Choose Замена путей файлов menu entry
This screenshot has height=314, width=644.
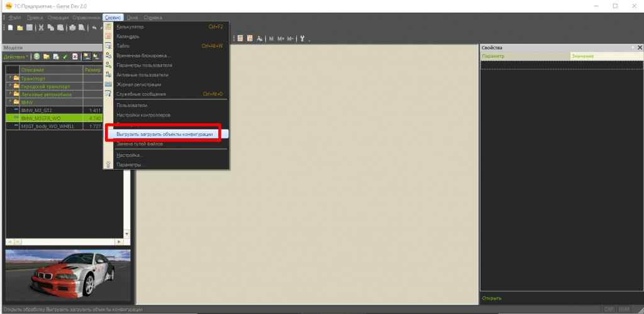coord(166,144)
